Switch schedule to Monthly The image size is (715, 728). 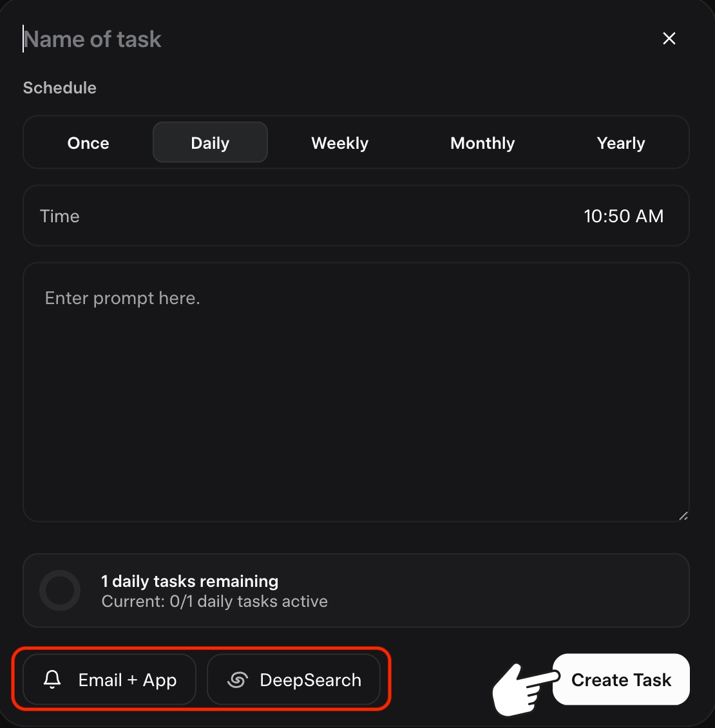(482, 143)
